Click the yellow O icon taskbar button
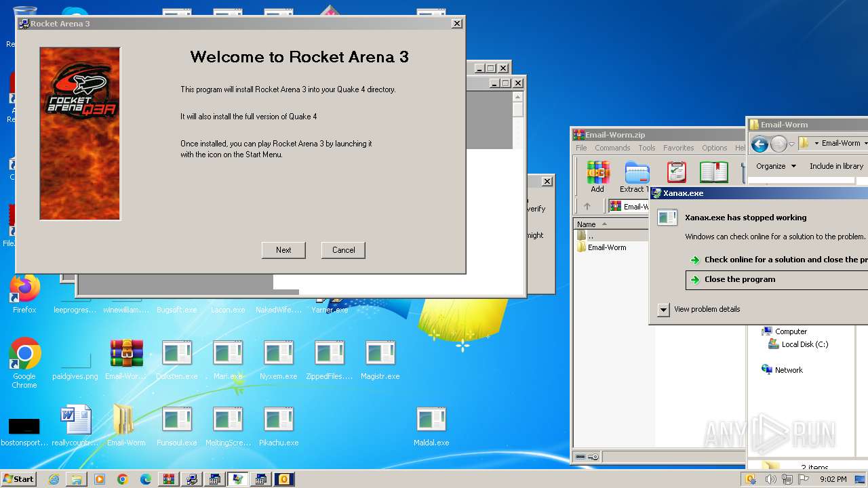 pos(284,479)
